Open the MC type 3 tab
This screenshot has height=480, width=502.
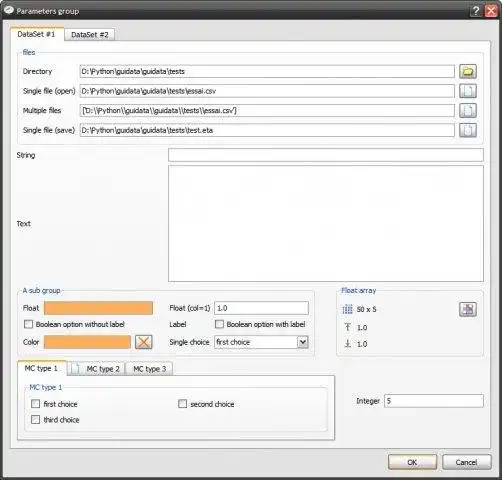point(149,369)
